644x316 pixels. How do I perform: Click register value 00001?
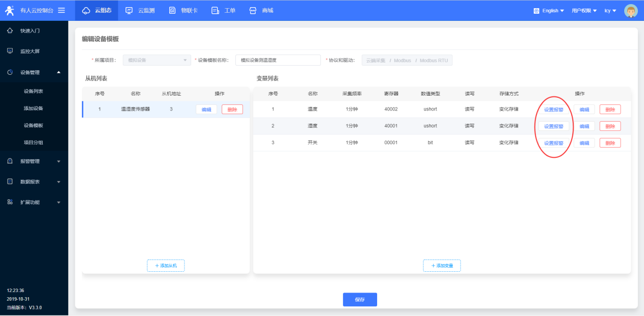coord(391,142)
